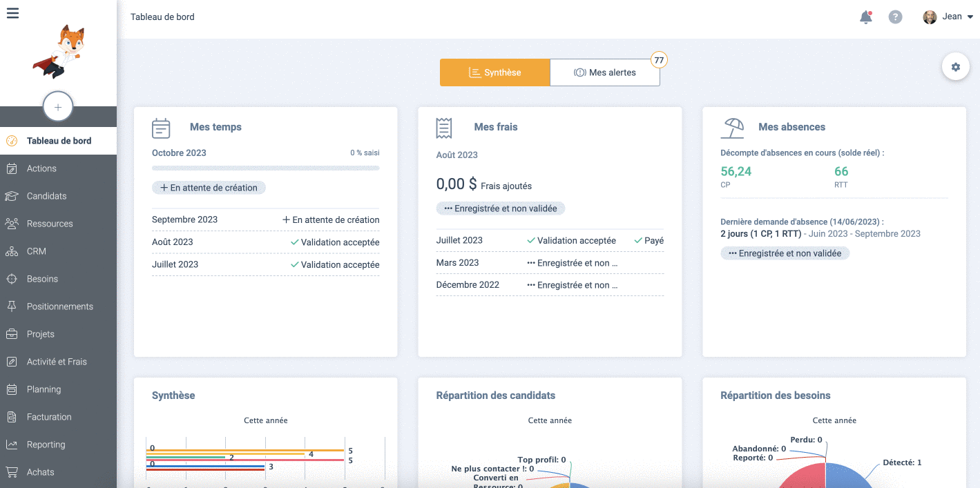Click the round plus quick-add button

point(58,107)
